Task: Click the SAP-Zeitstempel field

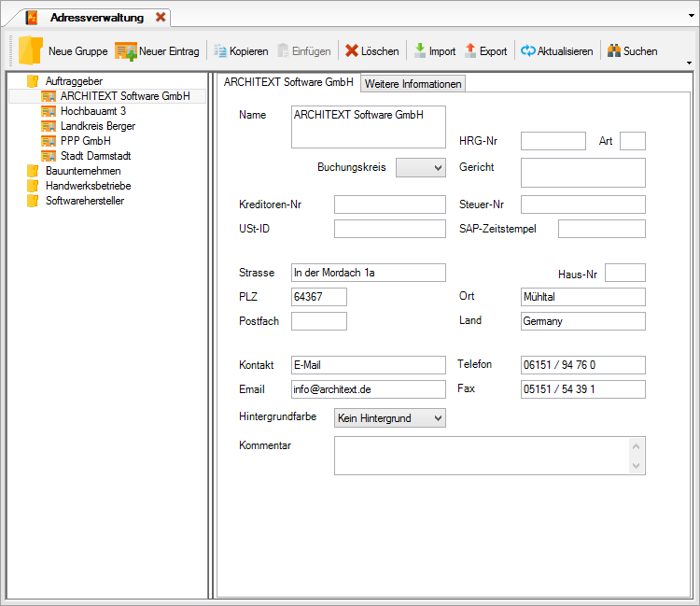Action: [x=602, y=229]
